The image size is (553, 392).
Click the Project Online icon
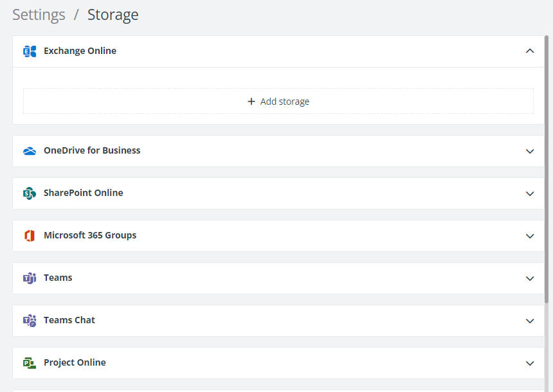(x=29, y=362)
